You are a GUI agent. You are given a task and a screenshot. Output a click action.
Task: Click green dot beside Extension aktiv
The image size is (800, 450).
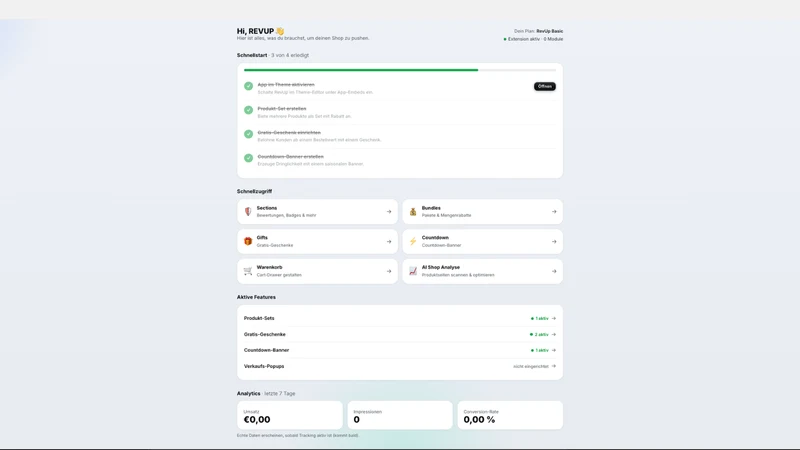505,39
